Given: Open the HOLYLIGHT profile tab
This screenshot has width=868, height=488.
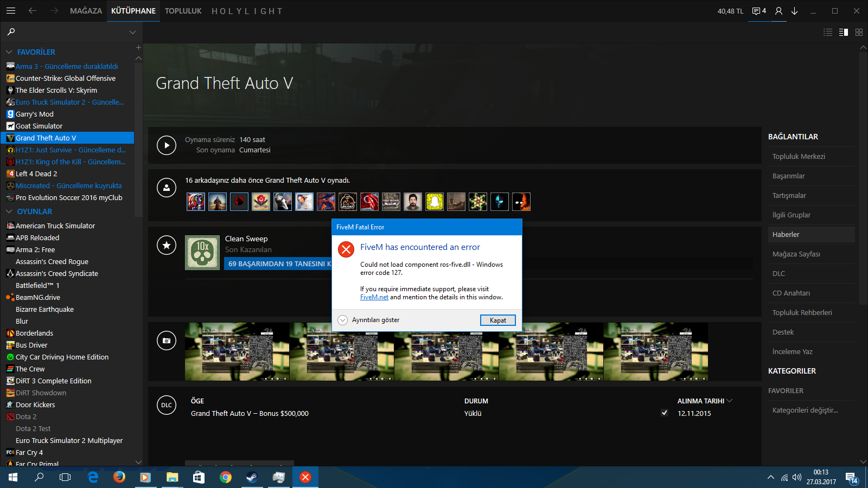Looking at the screenshot, I should click(247, 11).
